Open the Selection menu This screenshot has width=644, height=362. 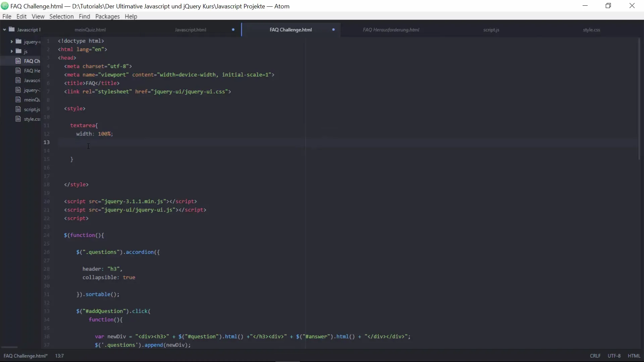pyautogui.click(x=61, y=16)
